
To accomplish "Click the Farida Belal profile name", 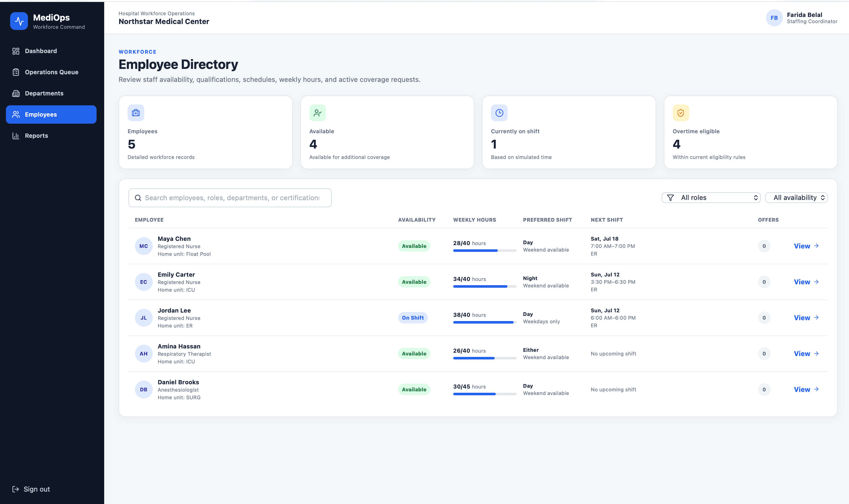I will [804, 15].
